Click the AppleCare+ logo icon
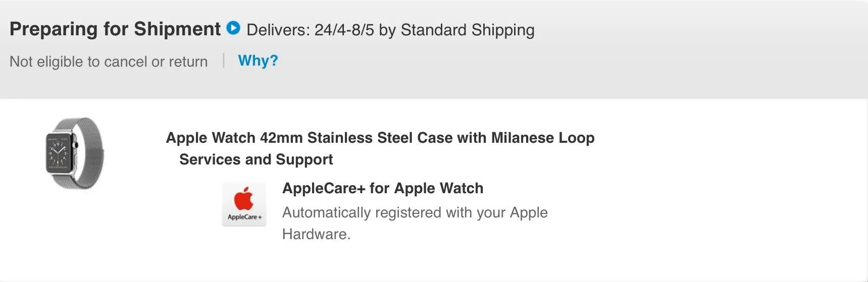The height and width of the screenshot is (282, 868). coord(244,204)
